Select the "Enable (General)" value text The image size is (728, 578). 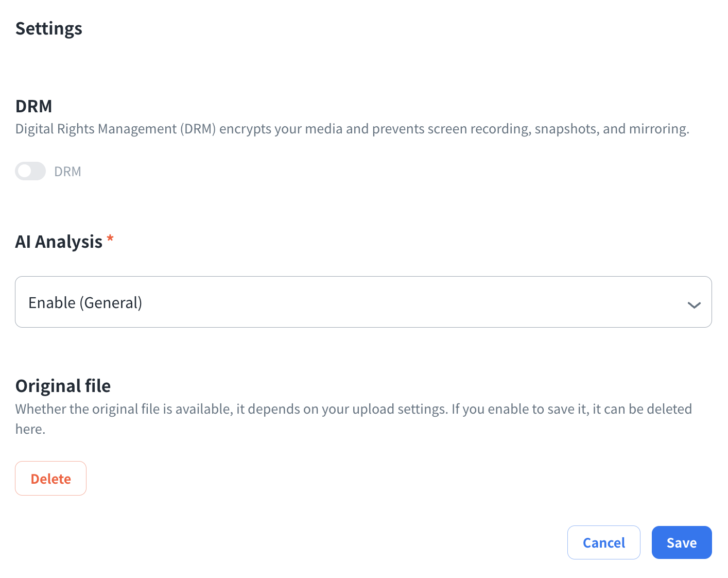point(85,303)
